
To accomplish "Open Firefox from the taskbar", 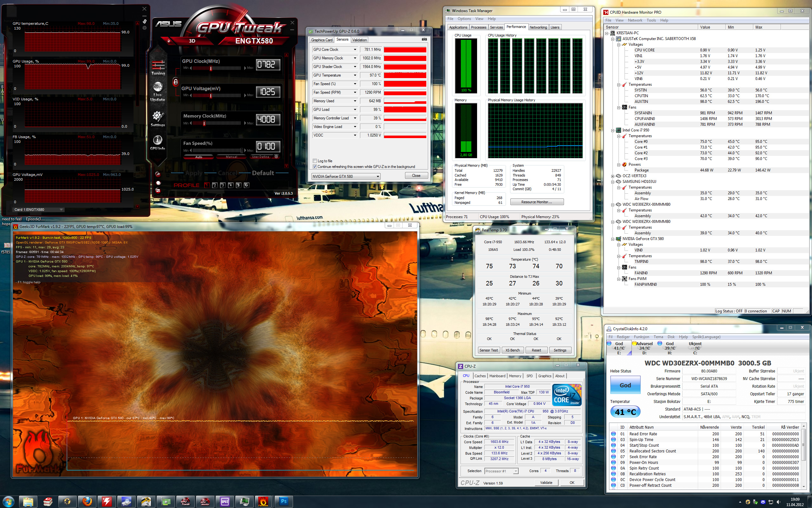I will pyautogui.click(x=87, y=502).
